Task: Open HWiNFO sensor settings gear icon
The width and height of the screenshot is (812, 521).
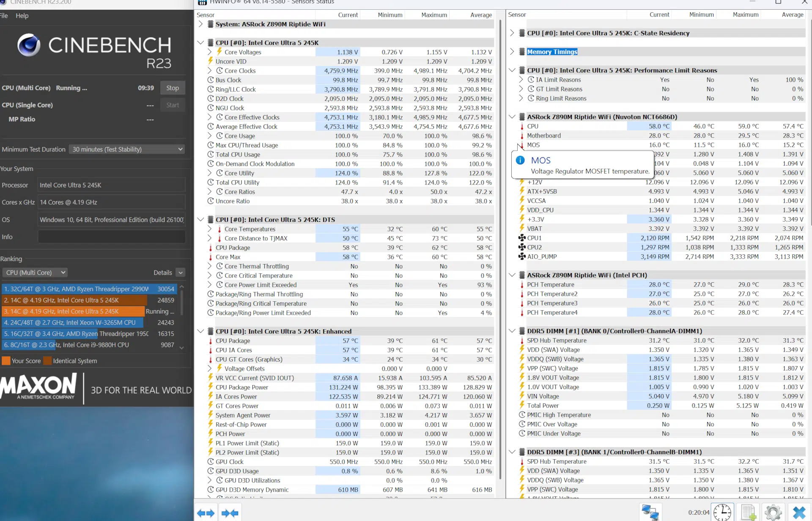Action: 773,513
